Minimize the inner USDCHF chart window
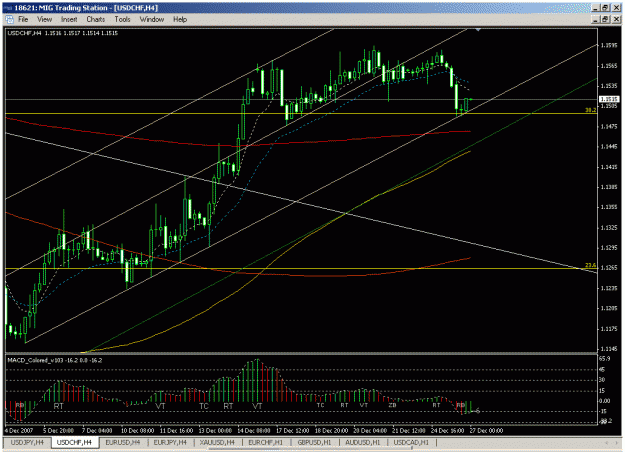Viewport: 625px width, 452px height. click(596, 19)
